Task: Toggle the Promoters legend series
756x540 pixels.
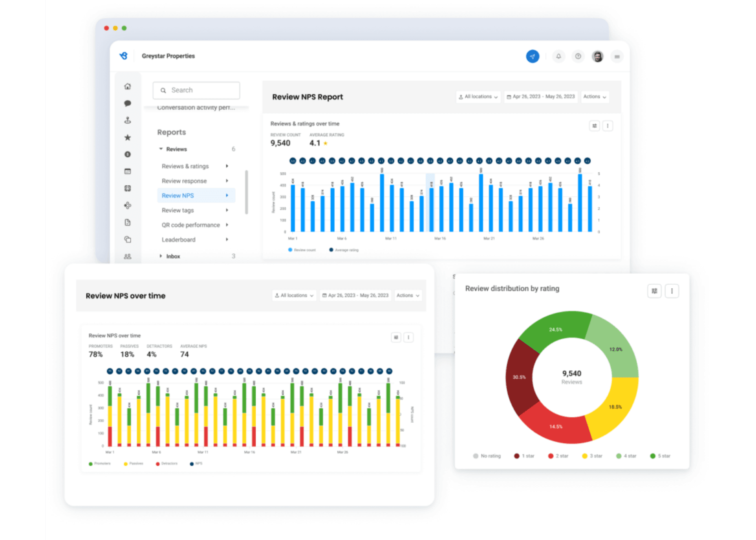Action: [x=100, y=464]
